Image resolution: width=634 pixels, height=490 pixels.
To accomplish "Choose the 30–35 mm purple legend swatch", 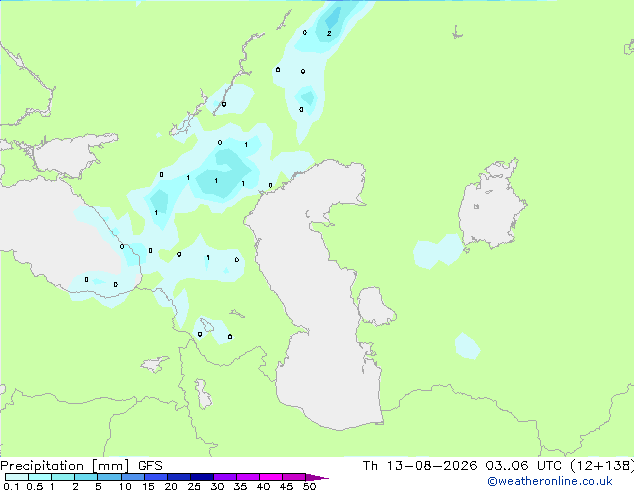I will [x=225, y=477].
